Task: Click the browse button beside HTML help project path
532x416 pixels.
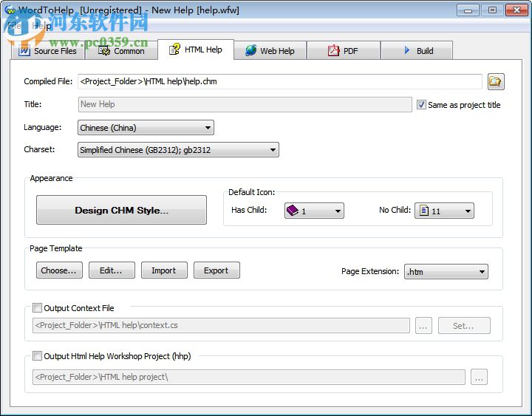Action: click(x=479, y=377)
